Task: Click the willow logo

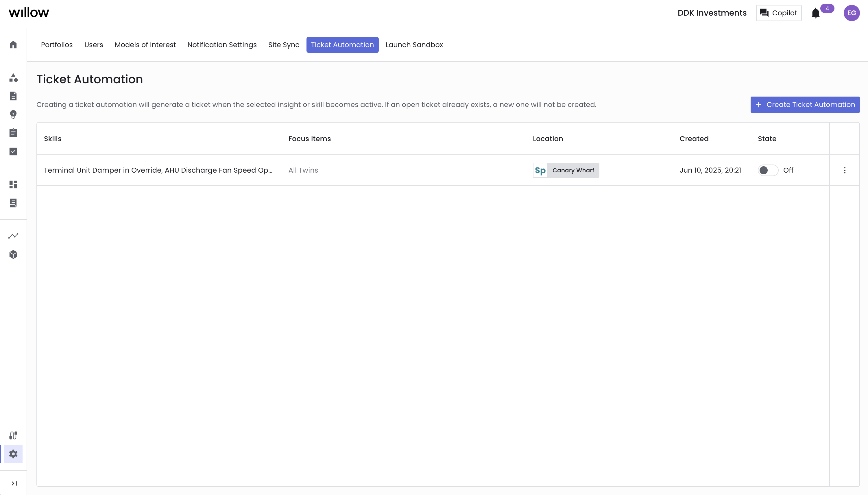Action: tap(29, 13)
